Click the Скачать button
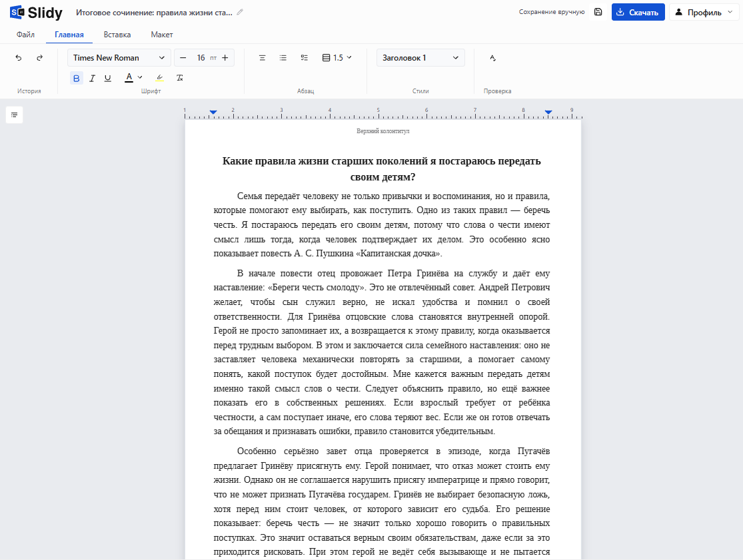 638,12
